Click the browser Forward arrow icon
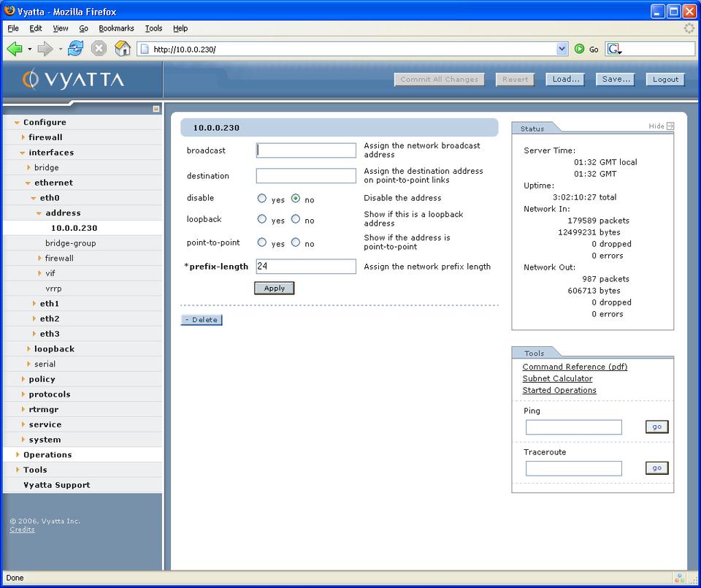 coord(45,49)
